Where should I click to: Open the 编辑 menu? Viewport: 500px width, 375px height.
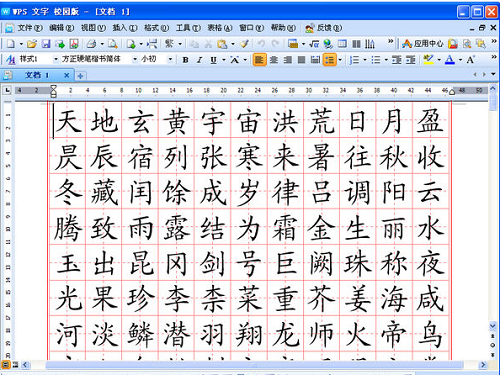coord(61,28)
